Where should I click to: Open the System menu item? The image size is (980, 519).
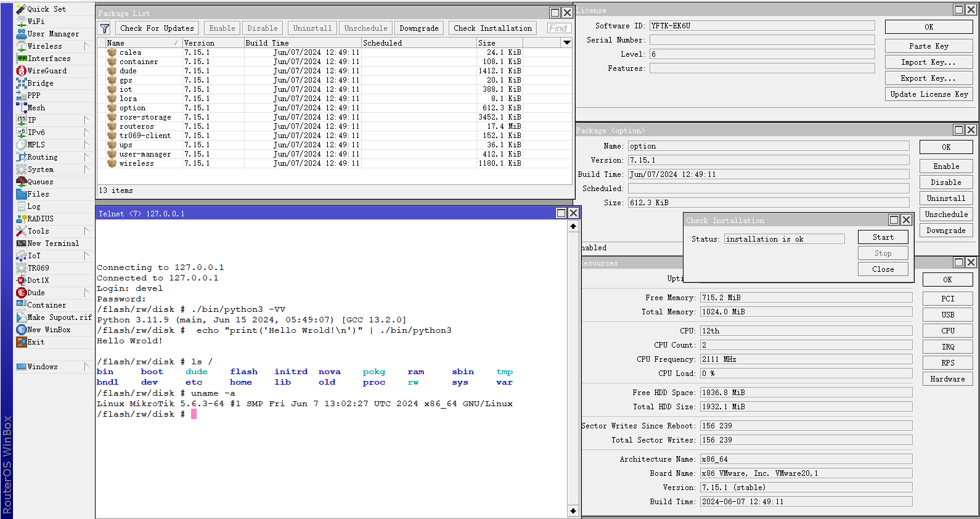[x=40, y=170]
